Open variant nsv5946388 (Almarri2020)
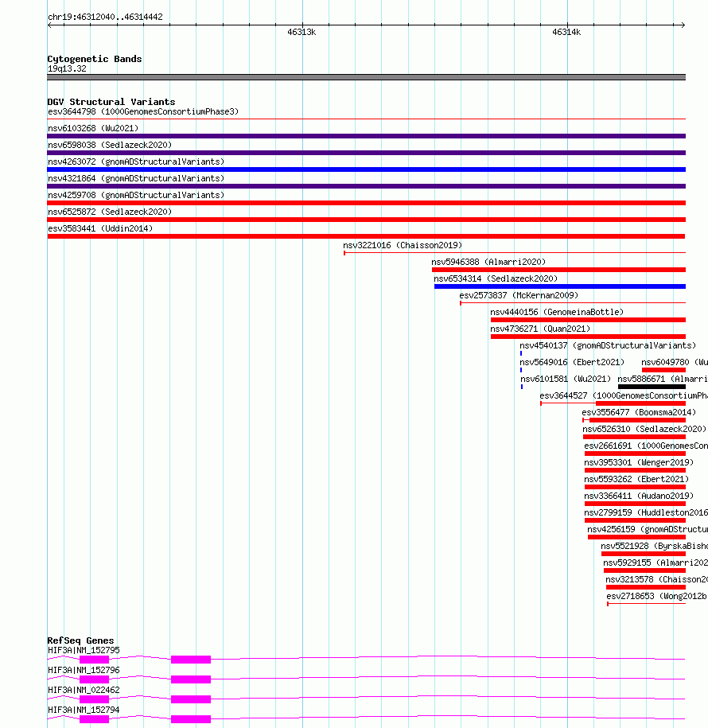Image resolution: width=708 pixels, height=728 pixels. [488, 263]
